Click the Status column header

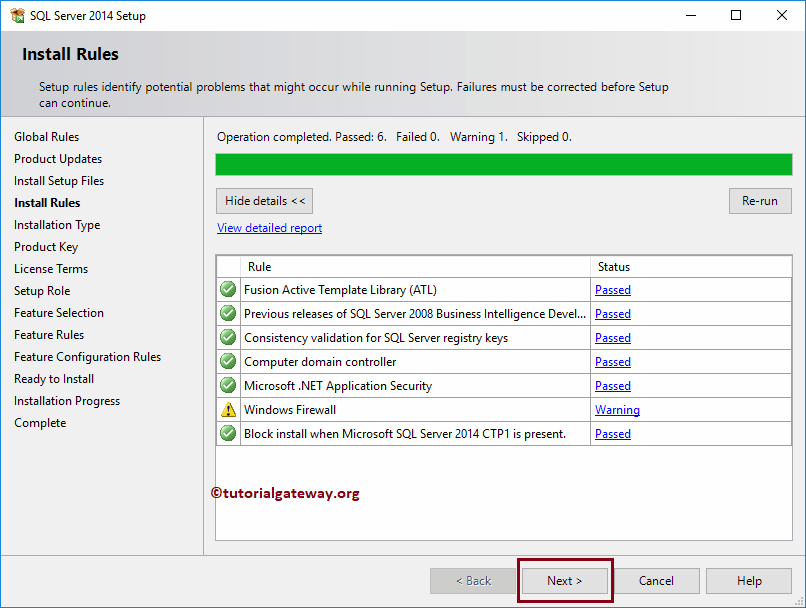point(691,267)
